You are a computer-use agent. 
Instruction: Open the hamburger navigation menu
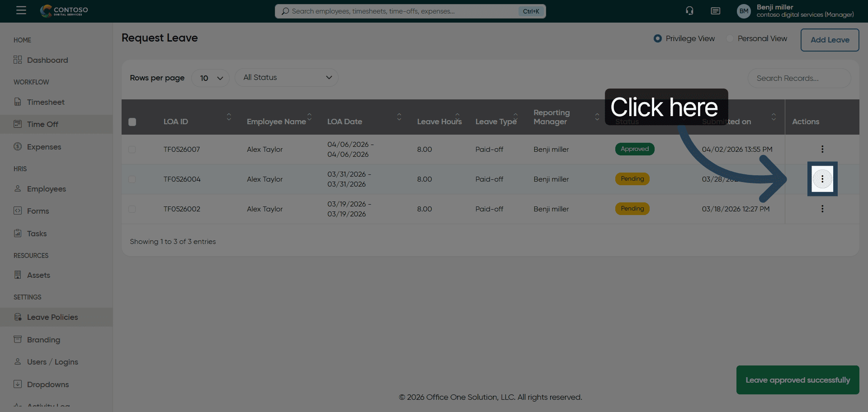pos(21,10)
